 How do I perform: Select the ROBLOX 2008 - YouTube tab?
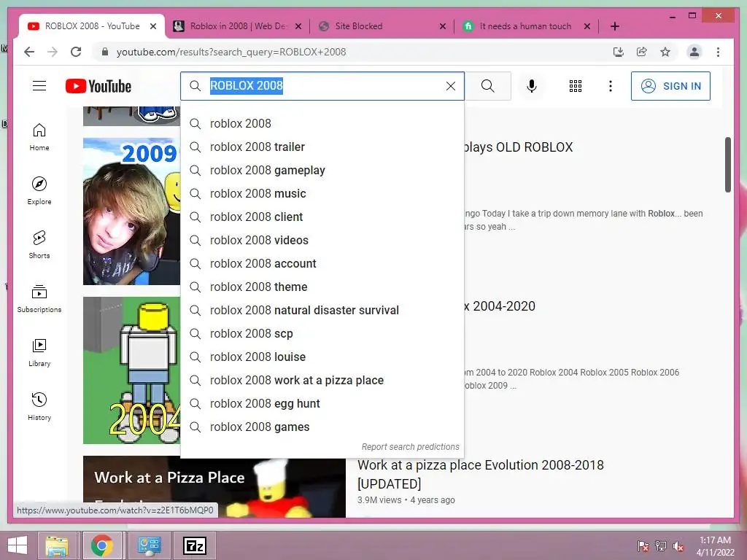[91, 26]
